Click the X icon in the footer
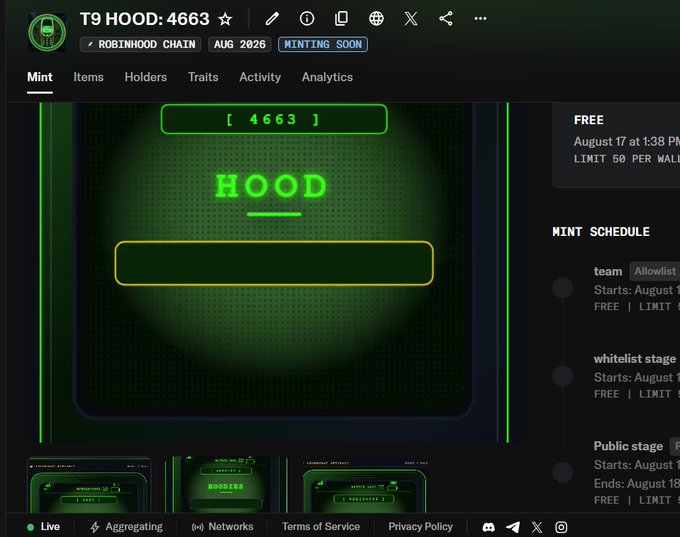680x537 pixels. tap(537, 527)
